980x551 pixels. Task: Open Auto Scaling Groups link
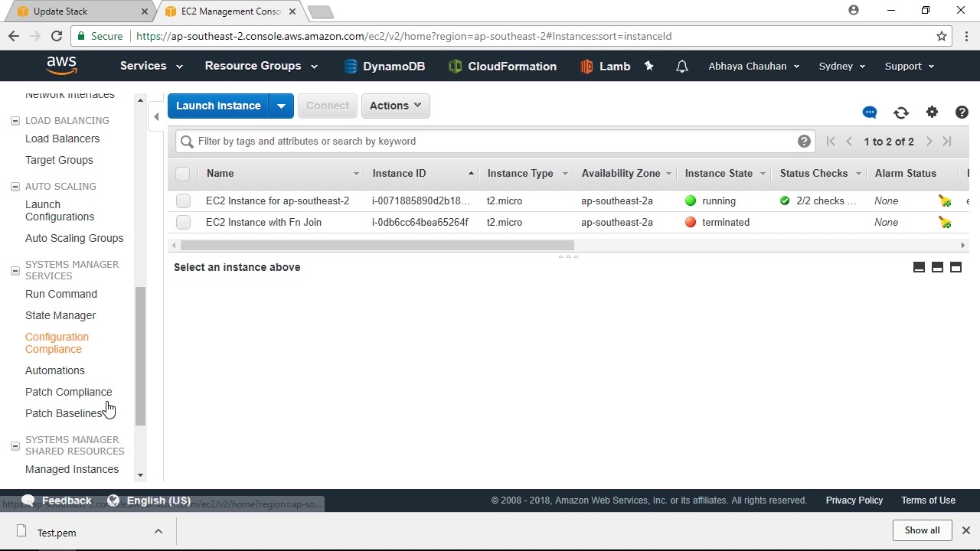click(x=74, y=238)
